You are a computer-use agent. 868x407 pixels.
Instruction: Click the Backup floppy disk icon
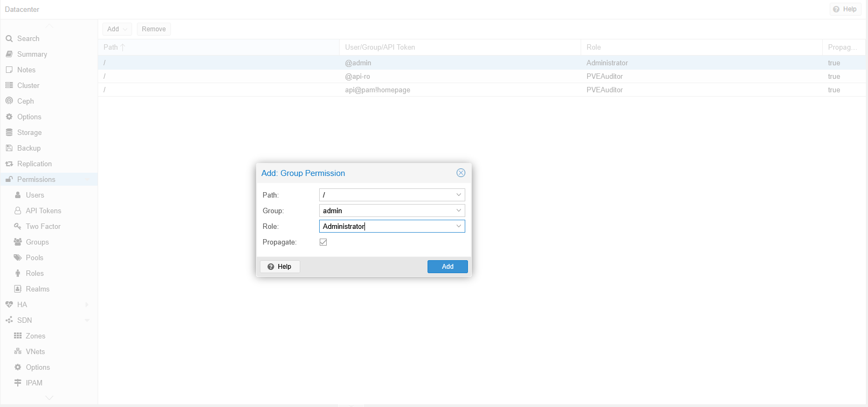point(9,148)
